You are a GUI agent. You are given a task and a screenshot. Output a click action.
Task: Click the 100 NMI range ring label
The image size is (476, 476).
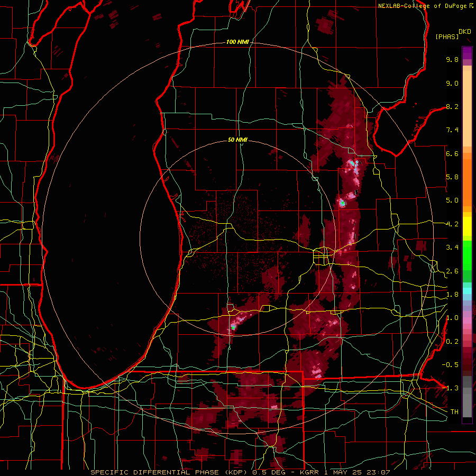tap(237, 42)
